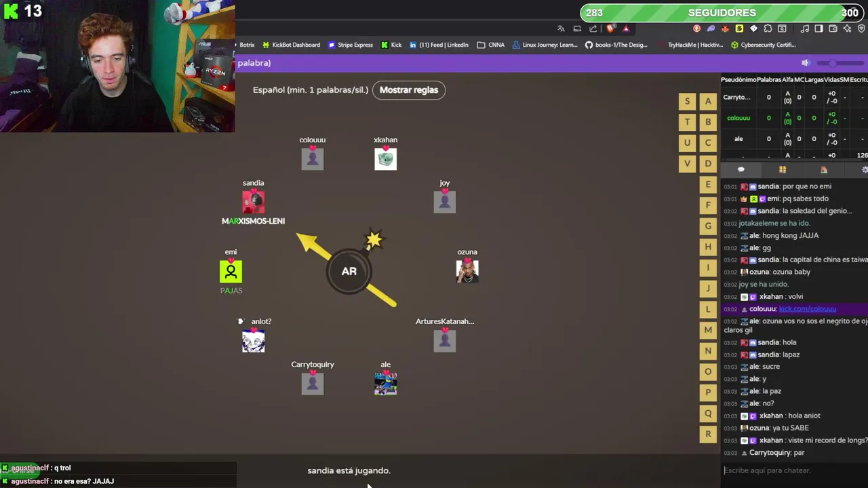Click colouuu's player avatar
This screenshot has width=868, height=488.
[312, 159]
